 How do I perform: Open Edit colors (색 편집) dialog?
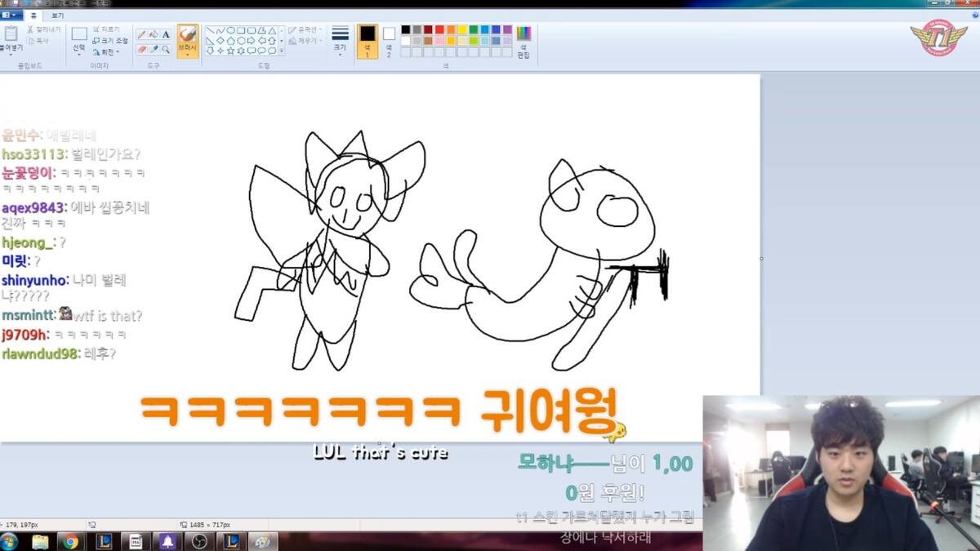click(x=523, y=41)
